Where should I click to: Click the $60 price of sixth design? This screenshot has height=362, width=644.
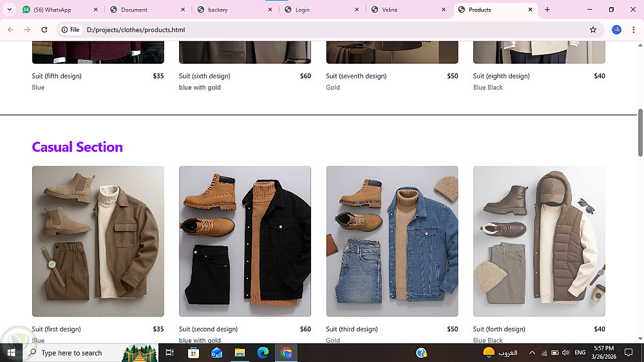coord(305,76)
